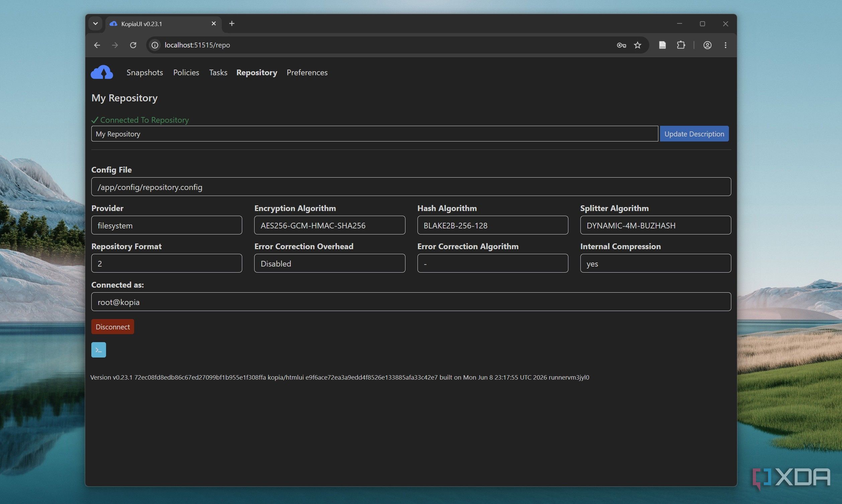The width and height of the screenshot is (842, 504).
Task: Switch to the Tasks page
Action: click(x=218, y=72)
